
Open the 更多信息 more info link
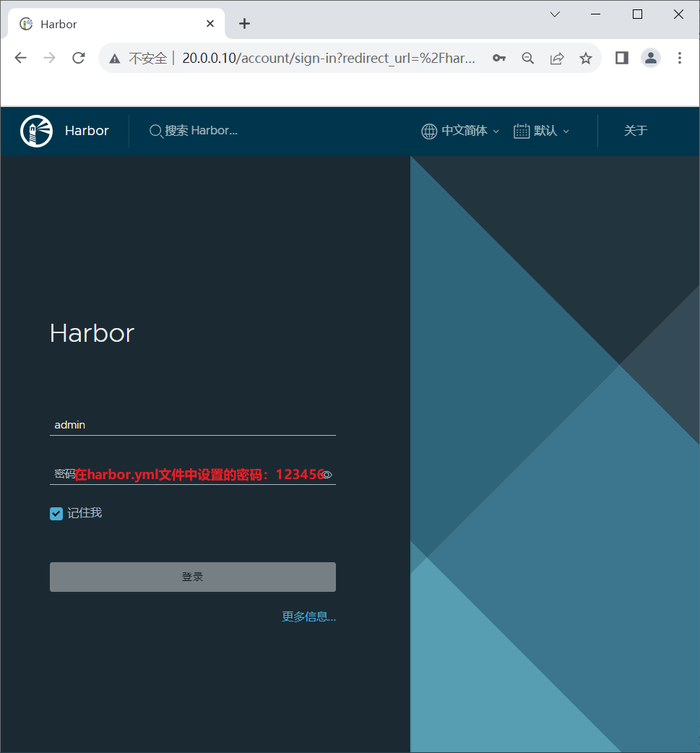(x=308, y=616)
